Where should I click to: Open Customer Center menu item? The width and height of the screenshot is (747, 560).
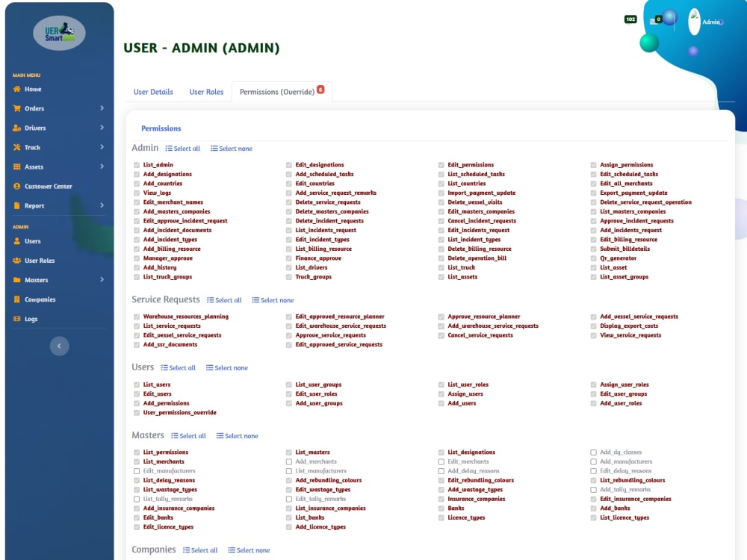(48, 186)
